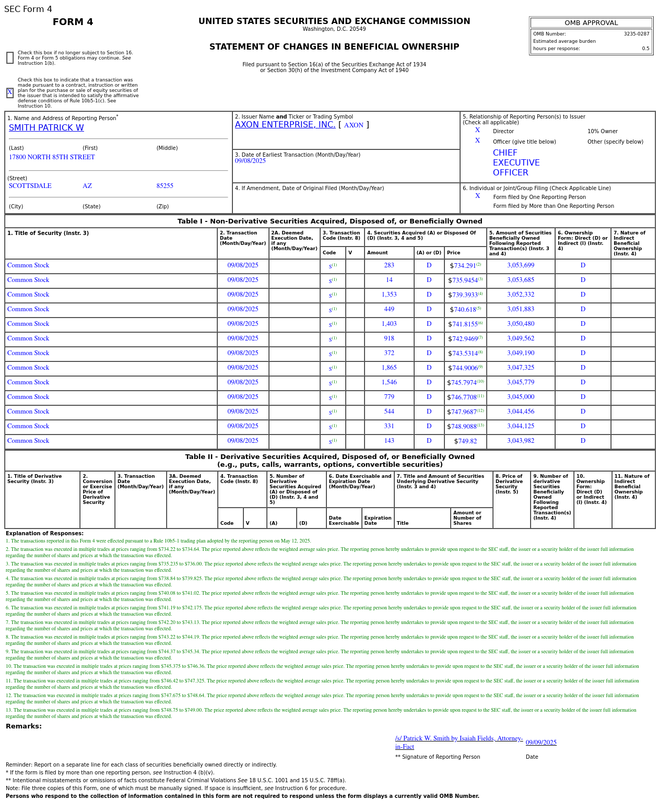Click the OMB Number 3235-0287
Screen dimensions: 660x812
637,34
